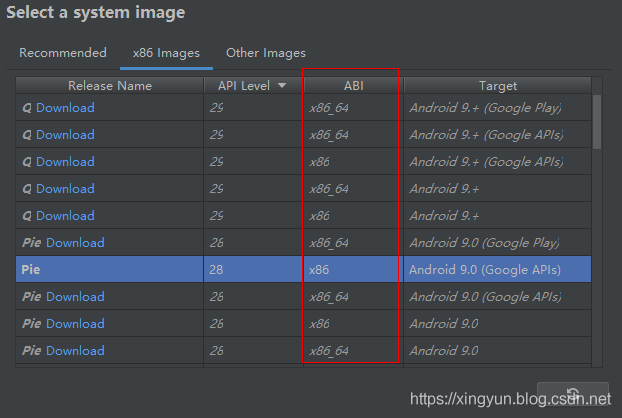This screenshot has width=622, height=418.
Task: Sort by the ABI column header
Action: click(352, 86)
